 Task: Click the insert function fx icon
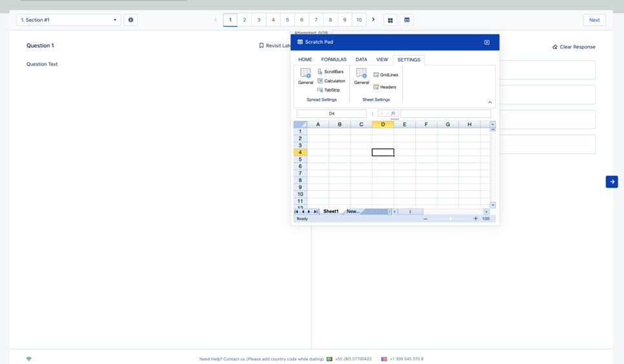pyautogui.click(x=393, y=114)
